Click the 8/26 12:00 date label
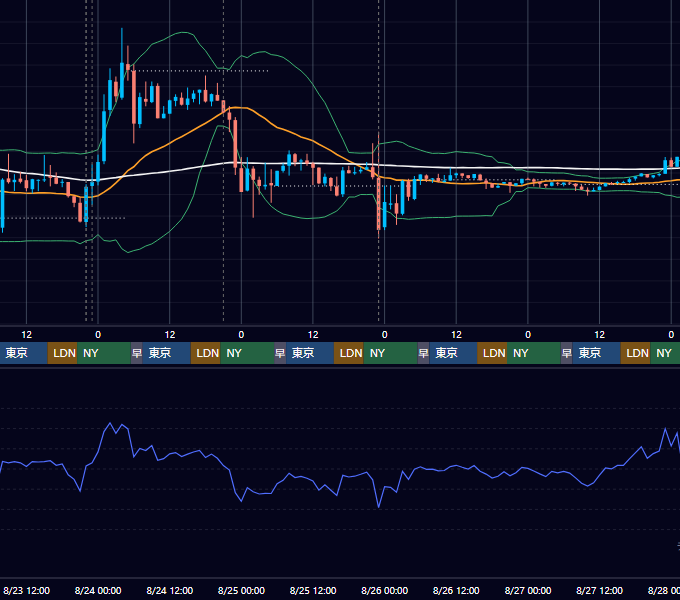 456,590
